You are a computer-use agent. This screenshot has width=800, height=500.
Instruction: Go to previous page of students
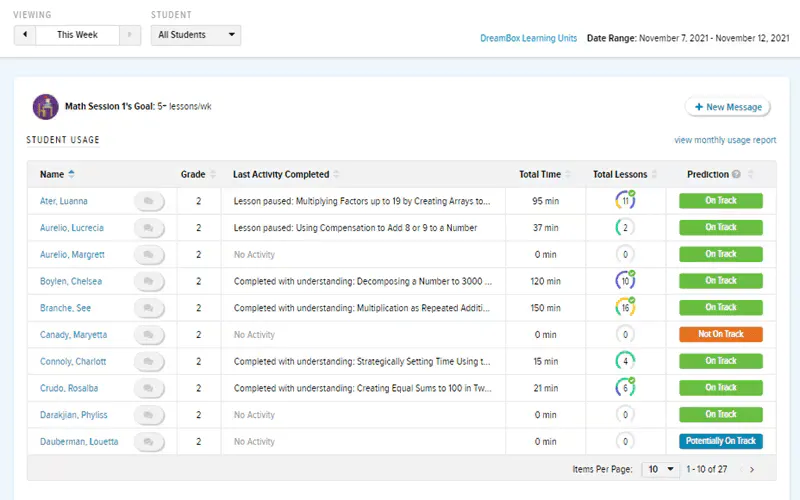point(741,469)
